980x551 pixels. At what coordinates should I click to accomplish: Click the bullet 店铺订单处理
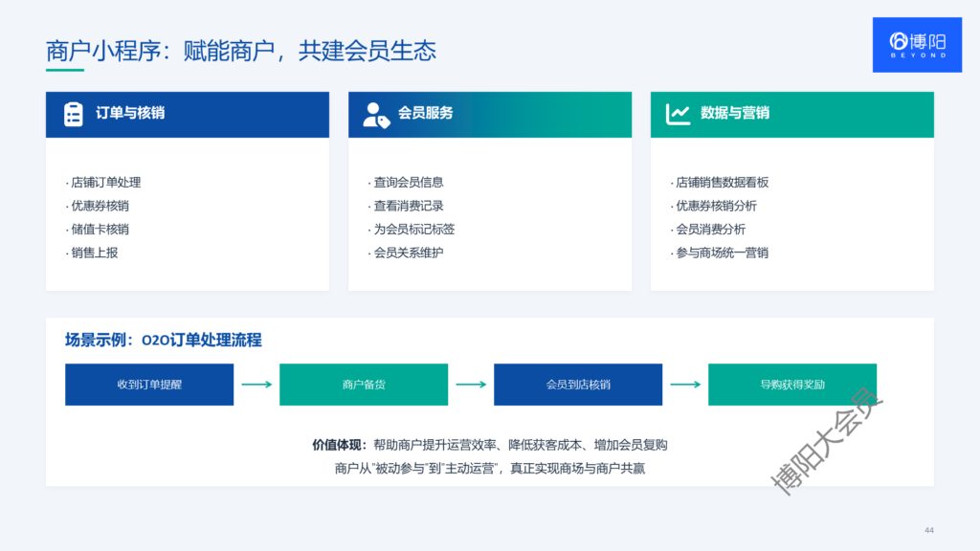[x=103, y=183]
